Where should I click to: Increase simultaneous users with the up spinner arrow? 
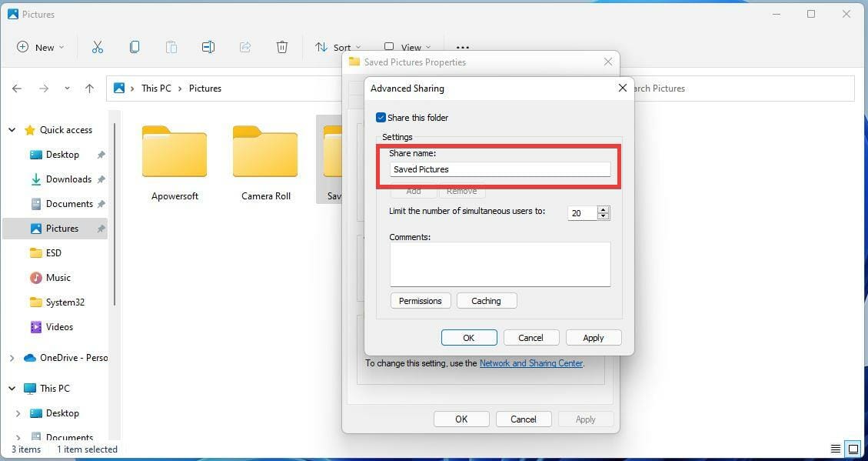(604, 209)
